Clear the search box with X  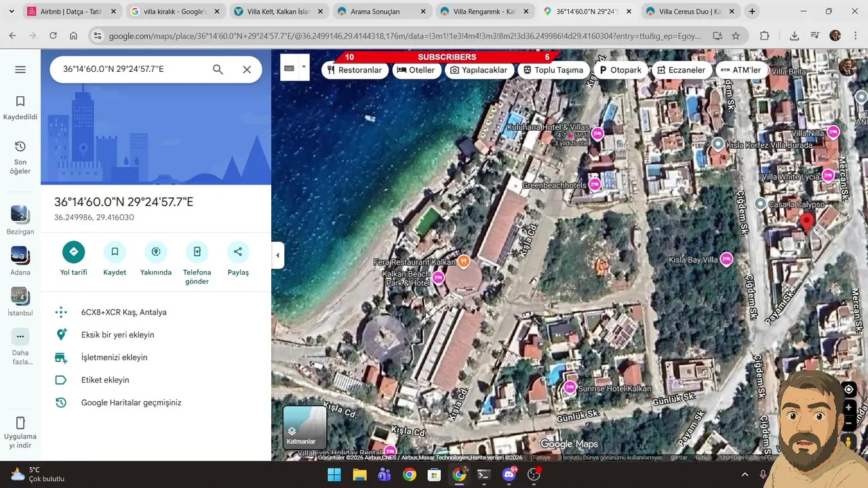[x=247, y=69]
